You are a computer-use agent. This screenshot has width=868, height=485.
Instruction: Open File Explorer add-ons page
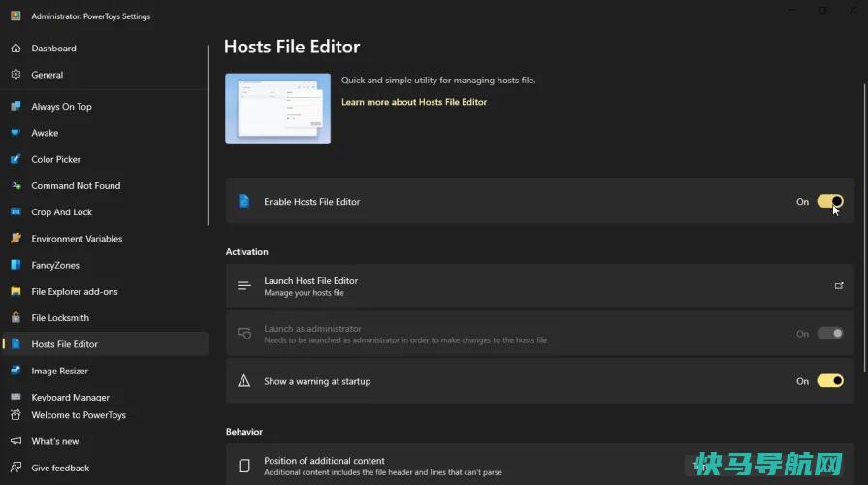105,291
